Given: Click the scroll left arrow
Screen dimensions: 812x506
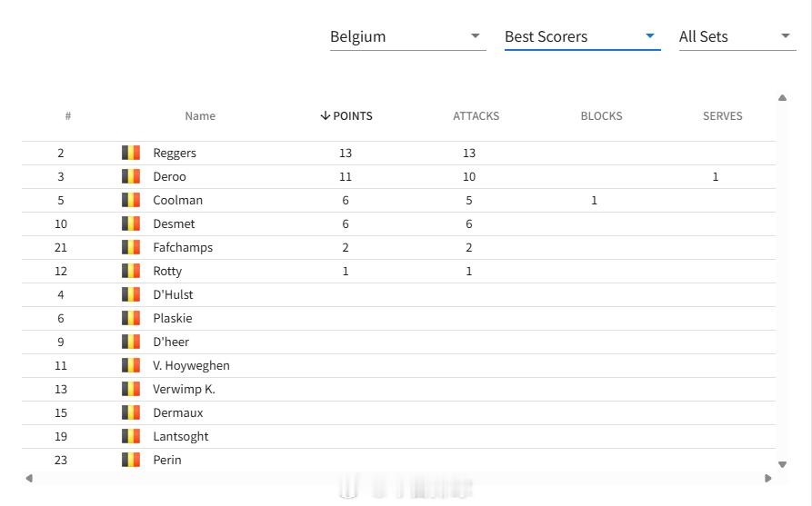Looking at the screenshot, I should pos(29,478).
